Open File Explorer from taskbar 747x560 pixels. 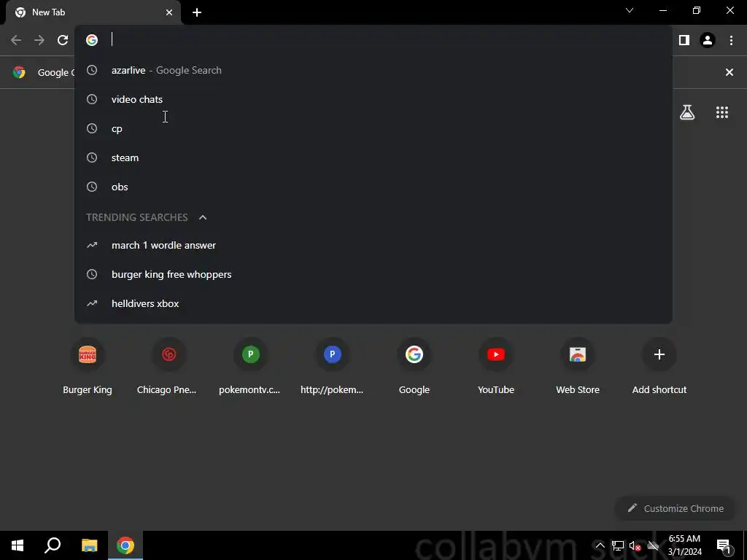coord(89,545)
